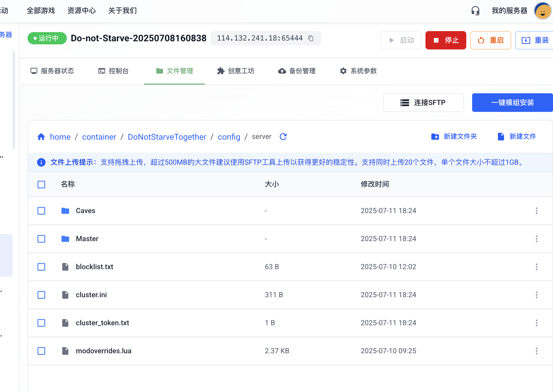The image size is (553, 392).
Task: Open the more options menu for Master
Action: coord(536,239)
